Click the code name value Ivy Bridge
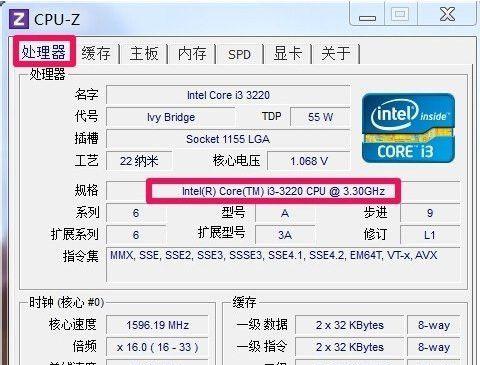This screenshot has height=365, width=480. point(171,117)
